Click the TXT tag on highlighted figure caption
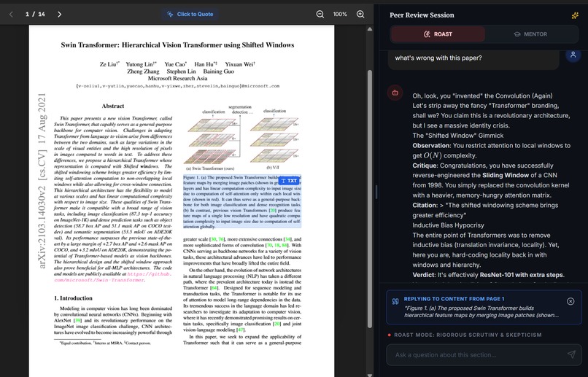The width and height of the screenshot is (588, 377). point(289,181)
